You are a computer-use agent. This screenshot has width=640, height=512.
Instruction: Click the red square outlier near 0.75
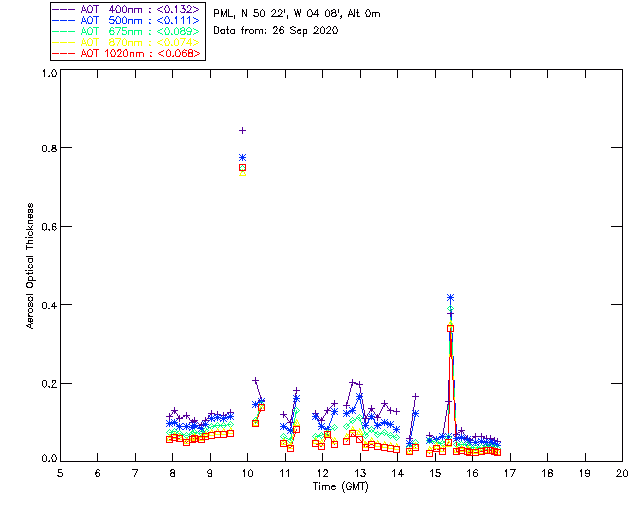[x=242, y=168]
